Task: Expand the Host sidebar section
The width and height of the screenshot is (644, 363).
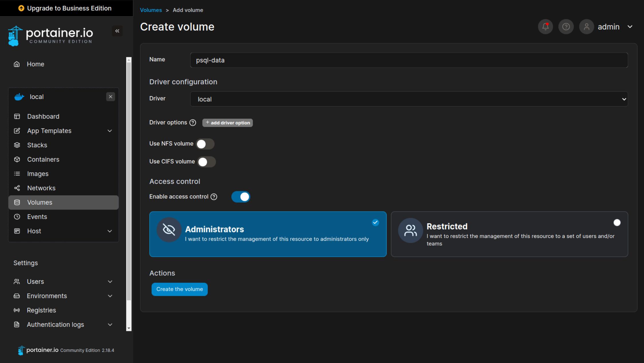Action: [x=110, y=231]
